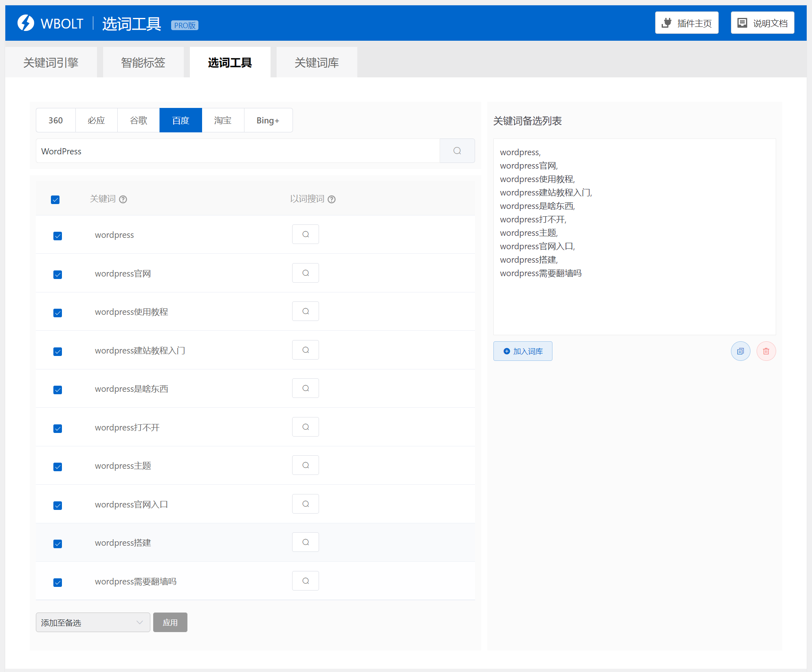Click the wordpress搭建 keyword text
Image resolution: width=812 pixels, height=672 pixels.
123,543
